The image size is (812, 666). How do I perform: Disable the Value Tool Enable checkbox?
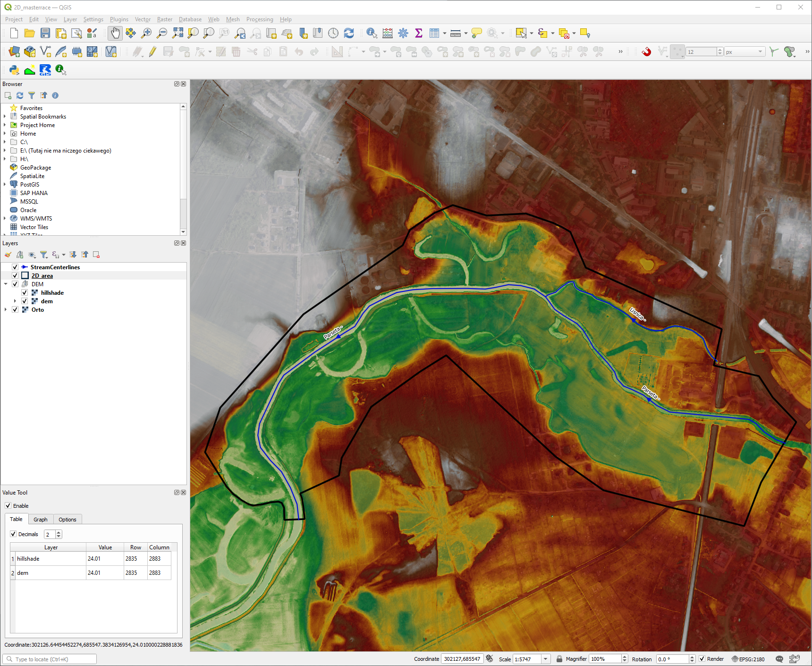click(x=8, y=506)
